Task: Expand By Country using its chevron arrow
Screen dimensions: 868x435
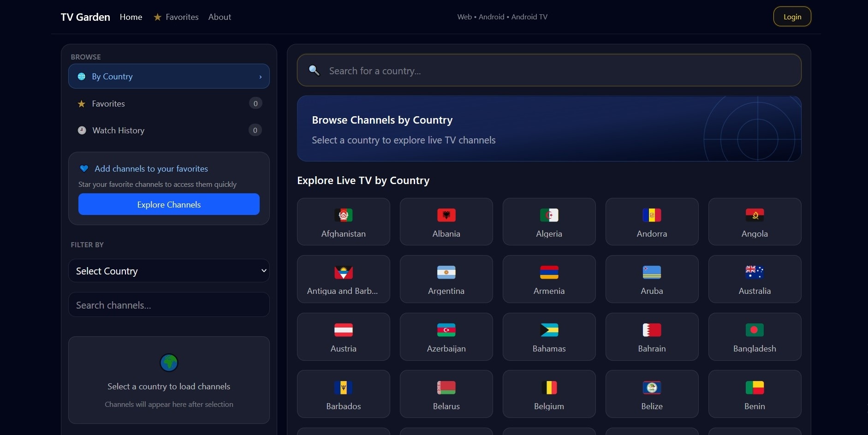Action: [x=261, y=77]
